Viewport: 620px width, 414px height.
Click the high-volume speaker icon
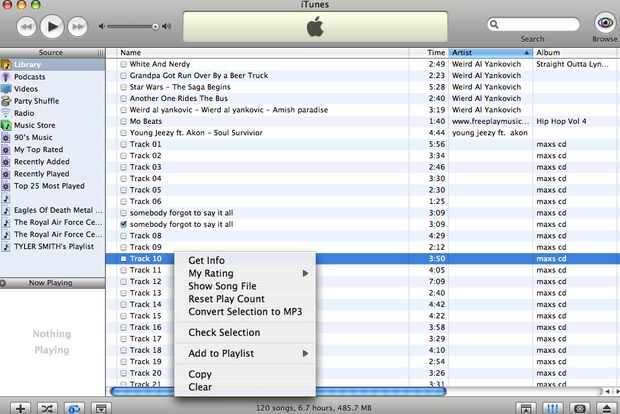coord(167,26)
